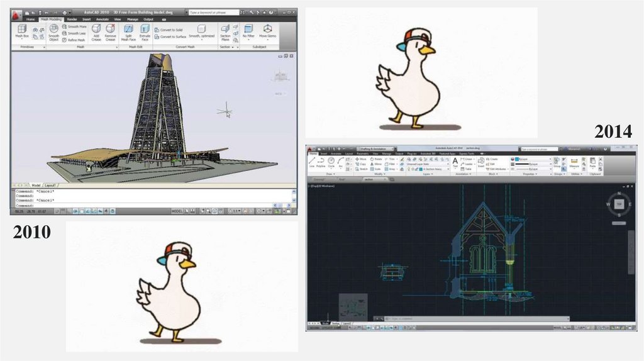Image resolution: width=644 pixels, height=361 pixels.
Task: Click the AutoCAD 2010 application menu logo
Action: click(x=17, y=13)
